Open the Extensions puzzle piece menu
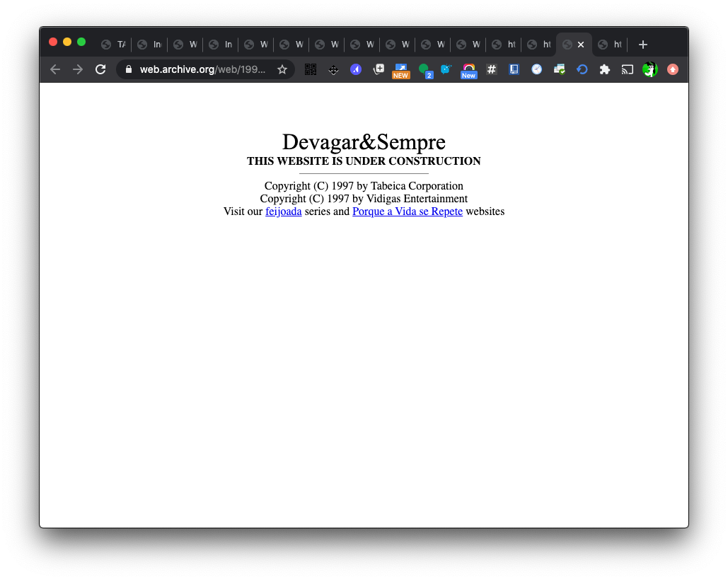 604,69
